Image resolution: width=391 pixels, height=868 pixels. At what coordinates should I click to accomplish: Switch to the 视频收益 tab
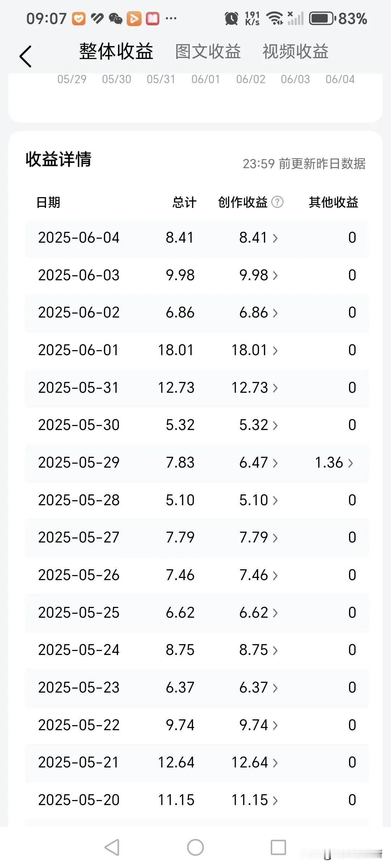[x=295, y=51]
